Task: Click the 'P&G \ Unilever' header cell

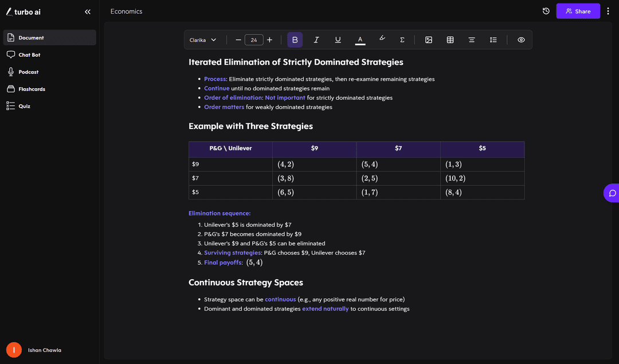Action: point(230,148)
